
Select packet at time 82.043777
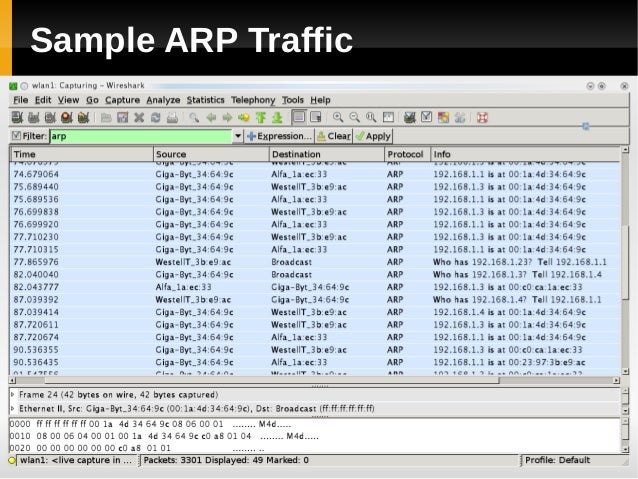click(x=315, y=287)
